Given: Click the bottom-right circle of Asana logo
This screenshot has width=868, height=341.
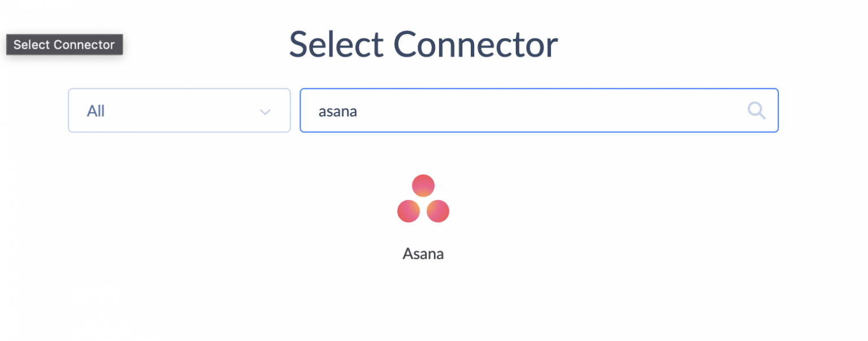Looking at the screenshot, I should coord(438,211).
